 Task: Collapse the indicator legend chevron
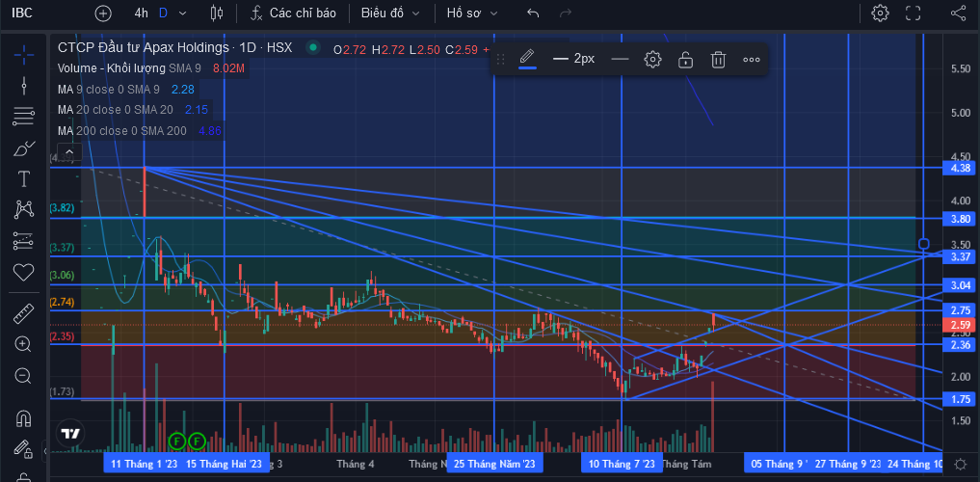click(x=69, y=152)
